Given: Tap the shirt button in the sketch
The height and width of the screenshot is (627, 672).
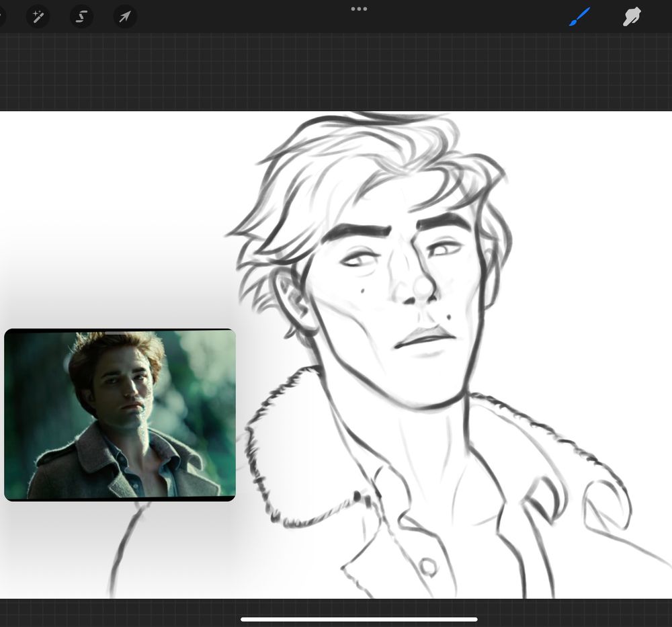Looking at the screenshot, I should (x=427, y=566).
